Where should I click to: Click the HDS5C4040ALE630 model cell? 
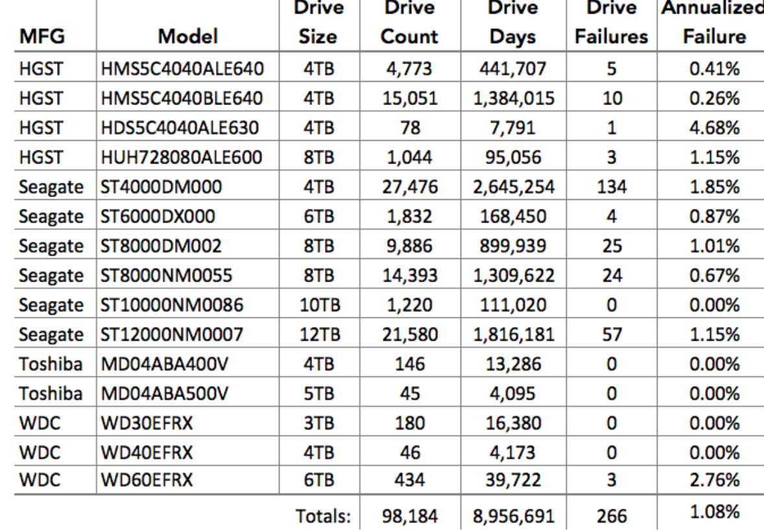[179, 128]
